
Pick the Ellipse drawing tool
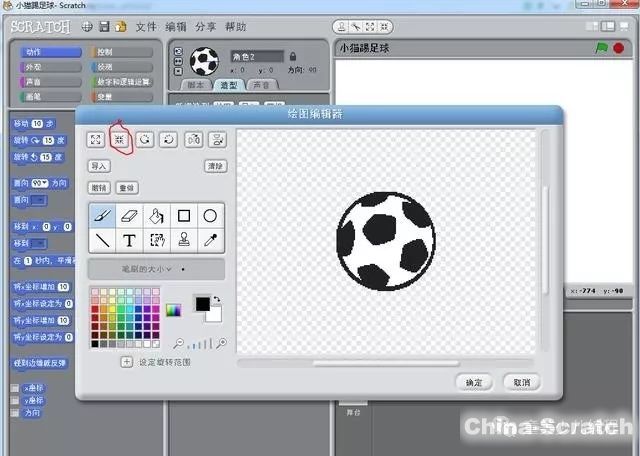coord(211,215)
